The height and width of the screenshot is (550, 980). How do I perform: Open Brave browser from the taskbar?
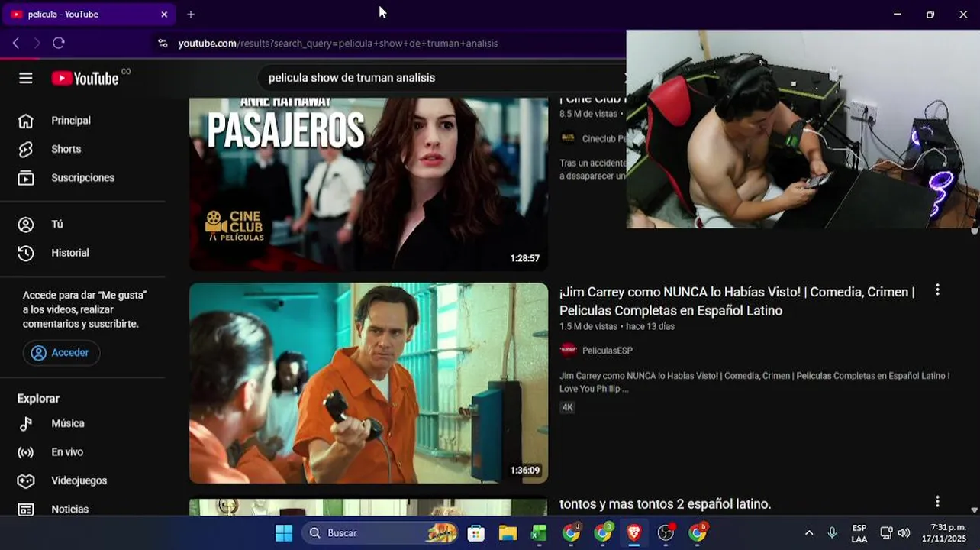click(x=634, y=533)
